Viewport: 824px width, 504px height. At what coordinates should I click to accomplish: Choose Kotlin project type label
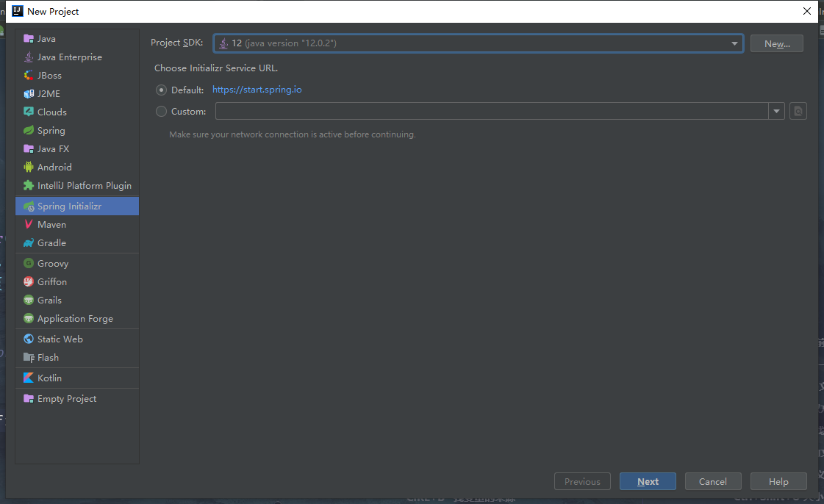tap(49, 378)
